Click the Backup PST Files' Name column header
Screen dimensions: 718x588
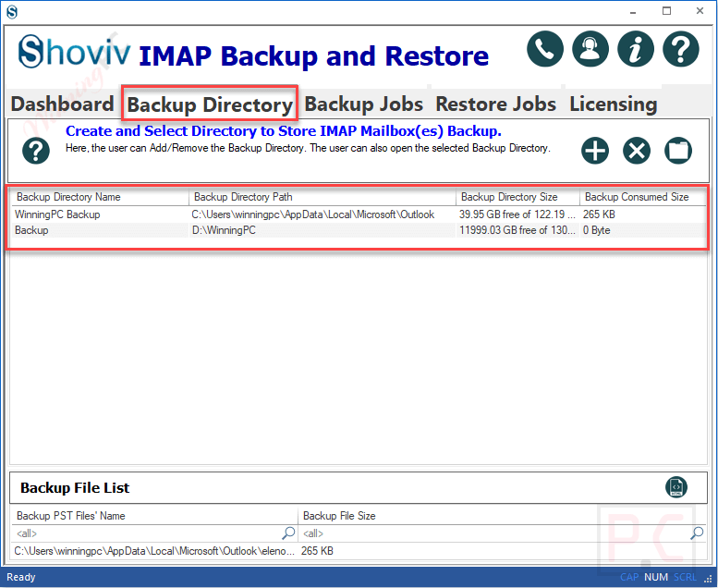(154, 516)
